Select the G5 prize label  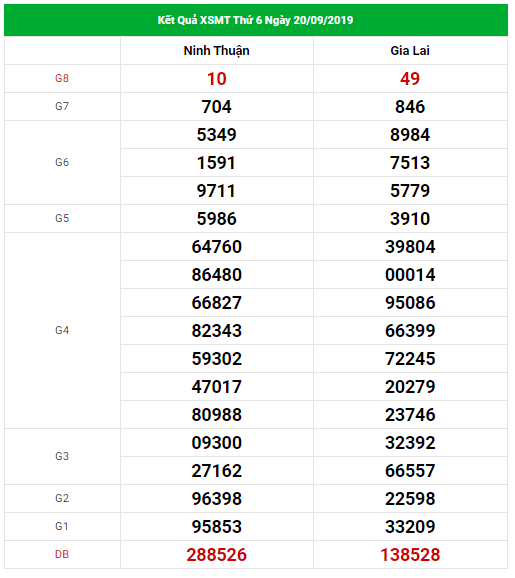pyautogui.click(x=62, y=219)
